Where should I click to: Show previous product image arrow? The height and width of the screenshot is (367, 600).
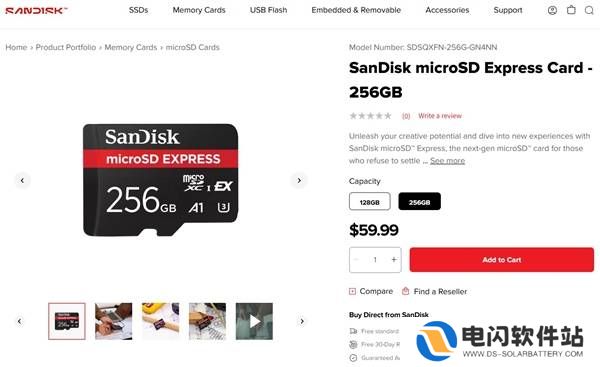22,180
